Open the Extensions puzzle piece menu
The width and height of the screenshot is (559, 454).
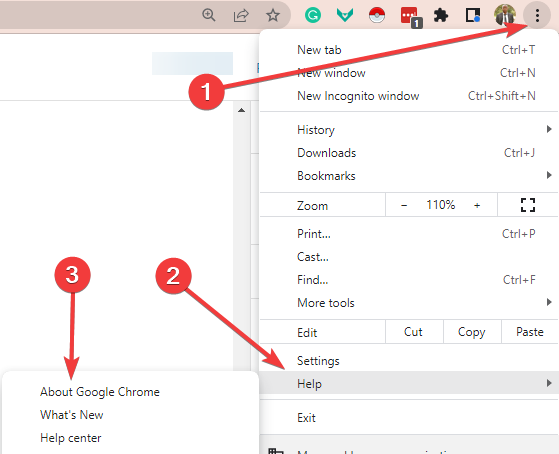pos(441,15)
